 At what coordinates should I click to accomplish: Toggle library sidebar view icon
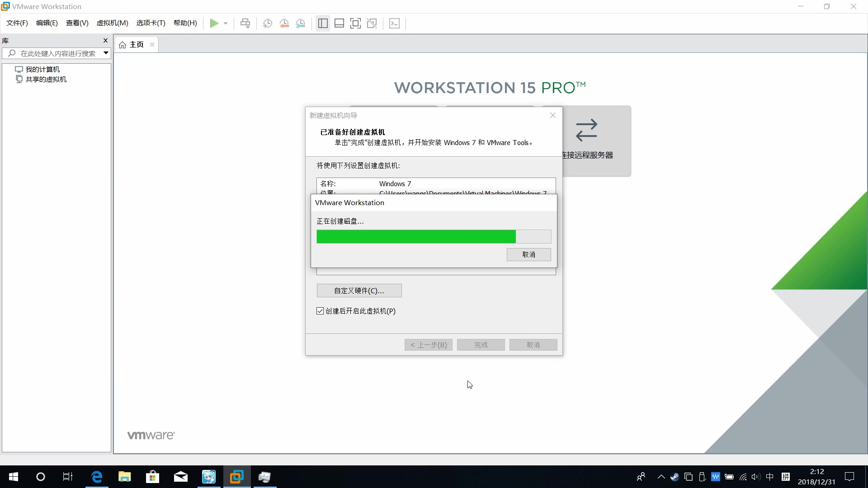coord(323,23)
